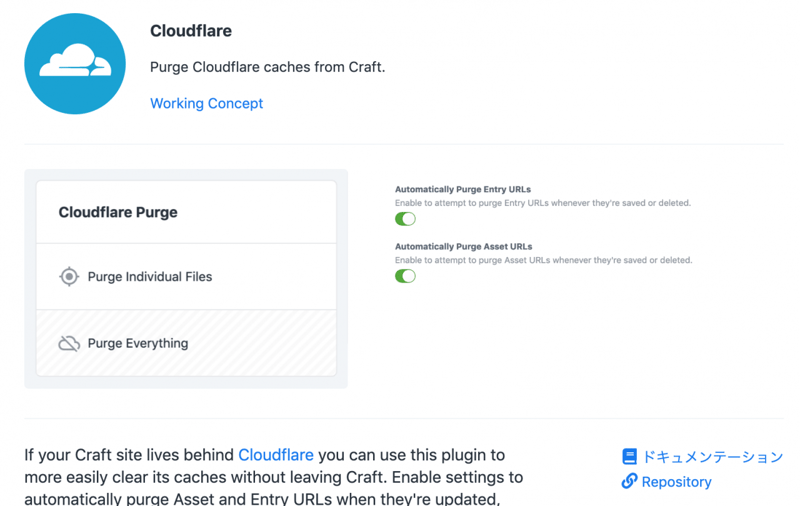
Task: Turn off Automatically Purge Asset URLs switch
Action: coord(405,276)
